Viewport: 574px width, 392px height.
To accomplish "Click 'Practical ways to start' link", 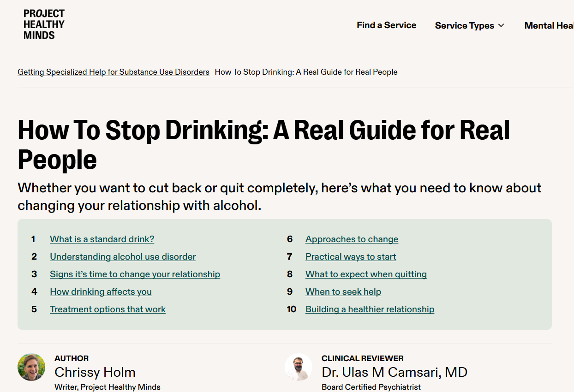I will (351, 256).
